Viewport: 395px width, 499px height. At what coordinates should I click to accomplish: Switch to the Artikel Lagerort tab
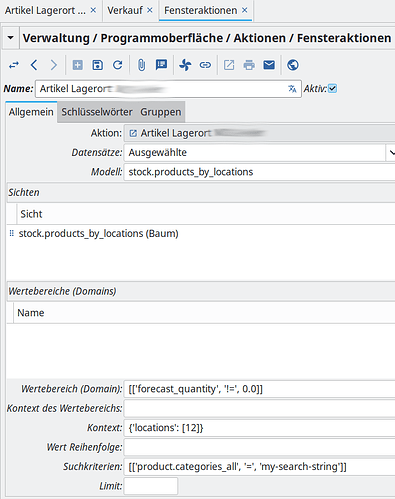tap(45, 10)
